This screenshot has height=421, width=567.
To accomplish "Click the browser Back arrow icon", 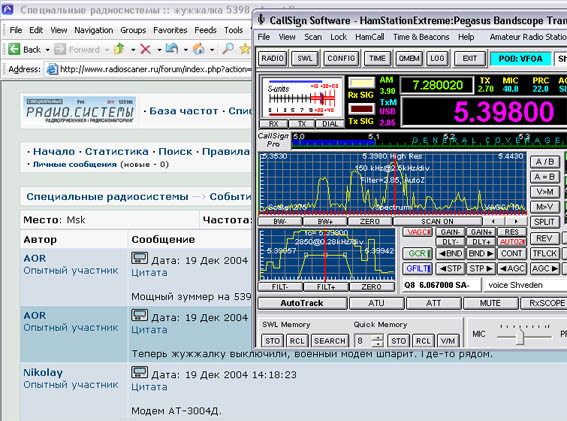I will [14, 49].
